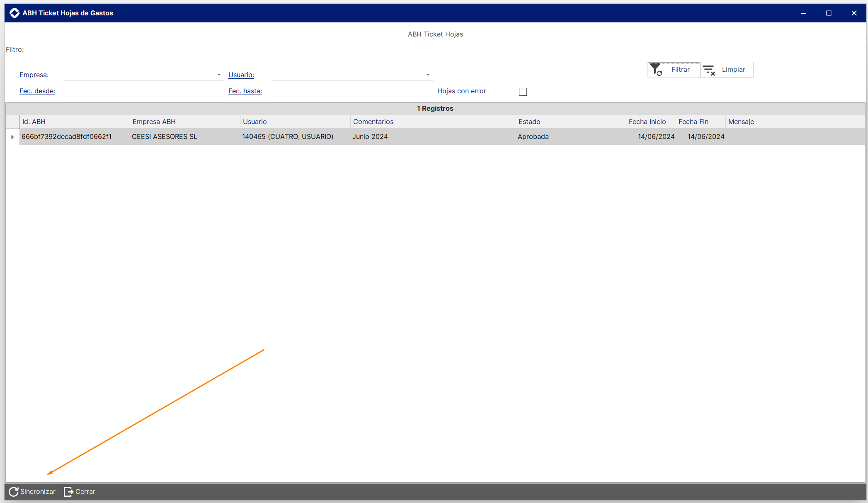Click the Sincronizar refresh icon
The image size is (868, 503).
(13, 491)
